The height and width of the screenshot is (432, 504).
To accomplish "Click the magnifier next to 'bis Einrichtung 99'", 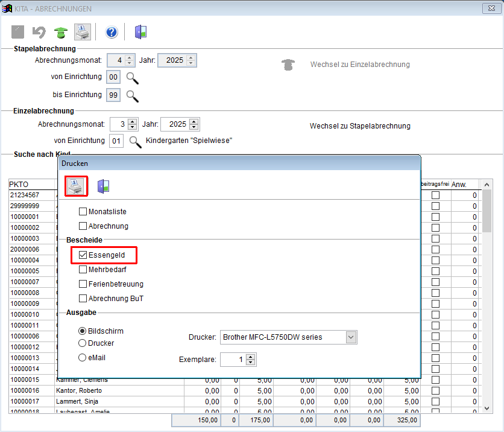I will click(133, 95).
